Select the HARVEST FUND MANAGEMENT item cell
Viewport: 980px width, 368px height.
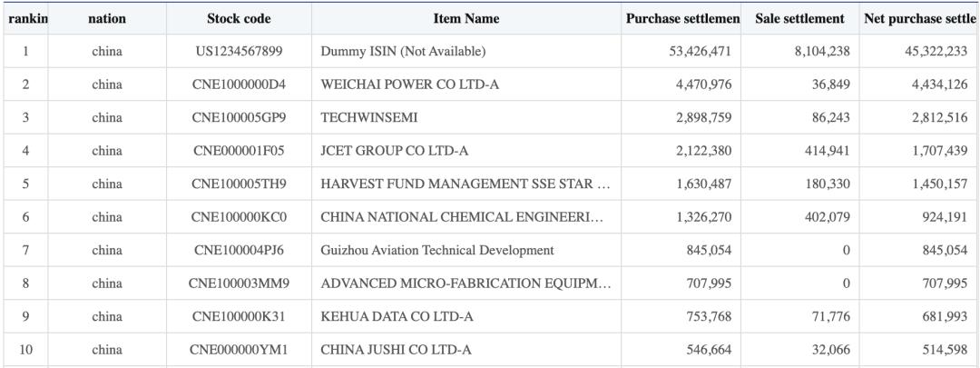tap(466, 184)
